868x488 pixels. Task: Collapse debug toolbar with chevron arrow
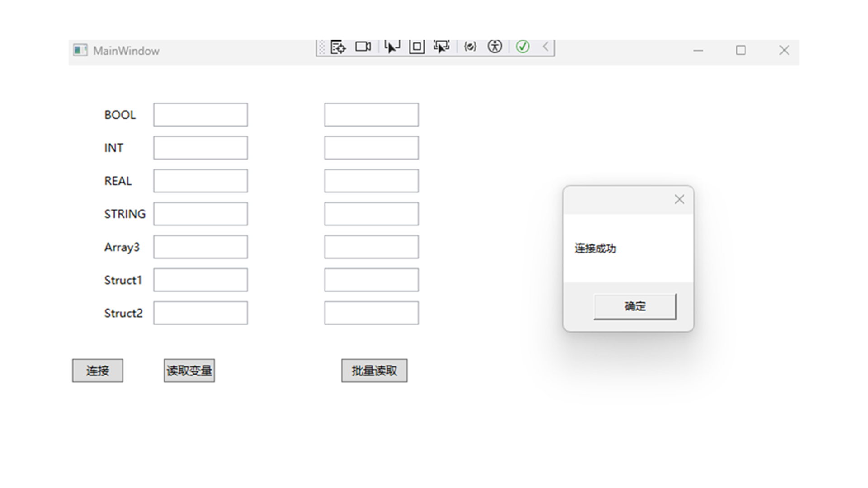(x=546, y=47)
